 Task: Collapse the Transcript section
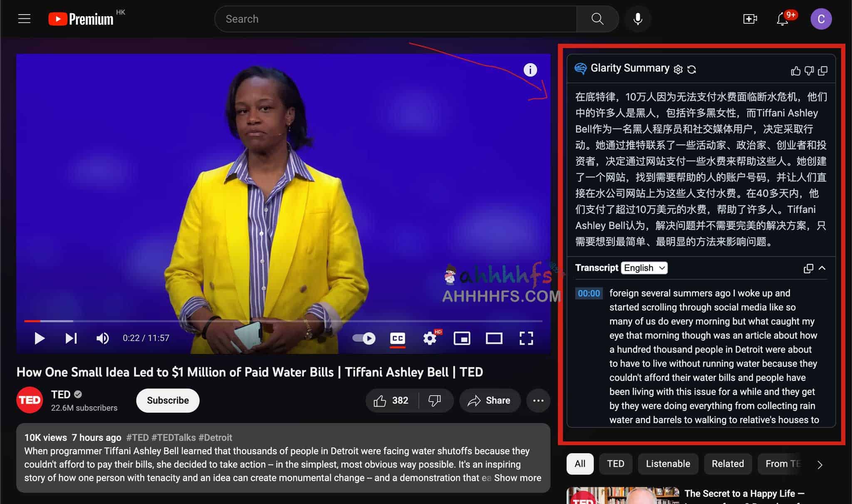pos(822,268)
